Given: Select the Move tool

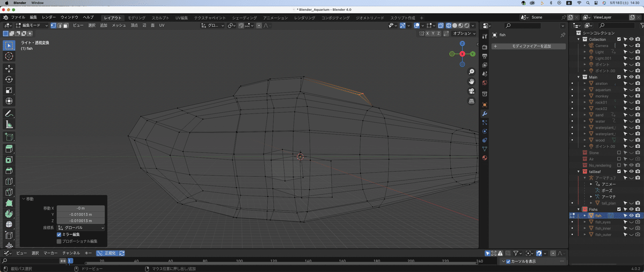Looking at the screenshot, I should [9, 69].
